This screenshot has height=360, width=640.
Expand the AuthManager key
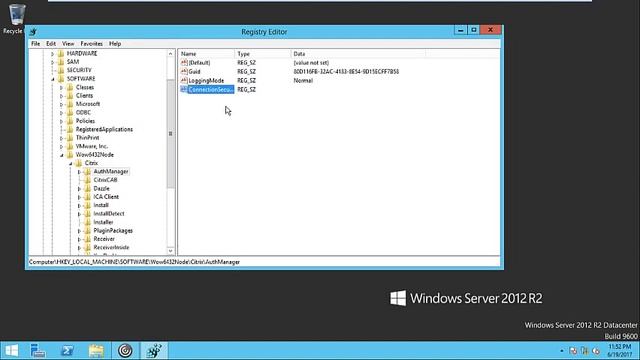pos(79,172)
